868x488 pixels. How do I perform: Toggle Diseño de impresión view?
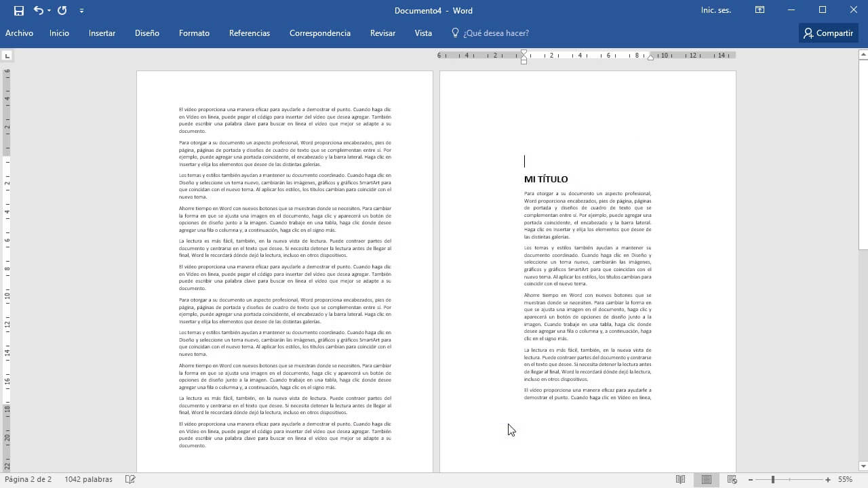706,479
